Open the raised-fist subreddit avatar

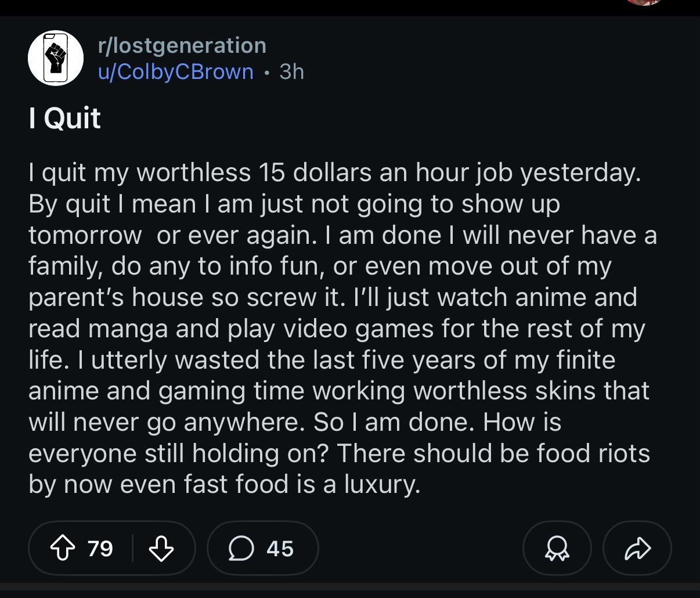pos(56,57)
